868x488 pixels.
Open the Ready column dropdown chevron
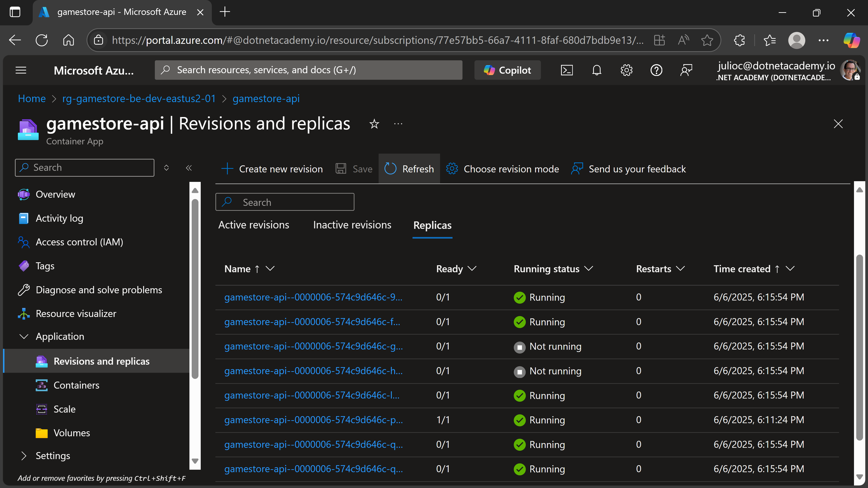tap(472, 268)
